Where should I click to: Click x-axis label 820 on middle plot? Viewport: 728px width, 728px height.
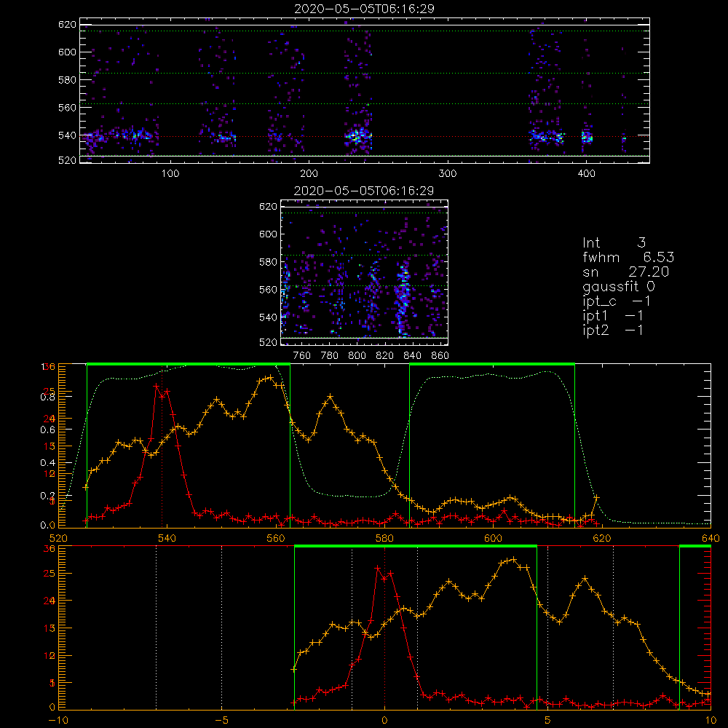[x=385, y=356]
